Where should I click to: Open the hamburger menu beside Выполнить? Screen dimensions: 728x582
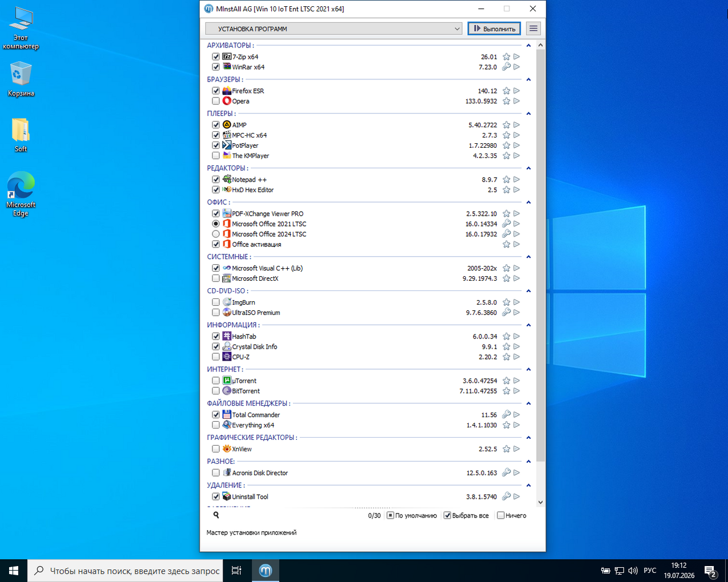coord(533,29)
